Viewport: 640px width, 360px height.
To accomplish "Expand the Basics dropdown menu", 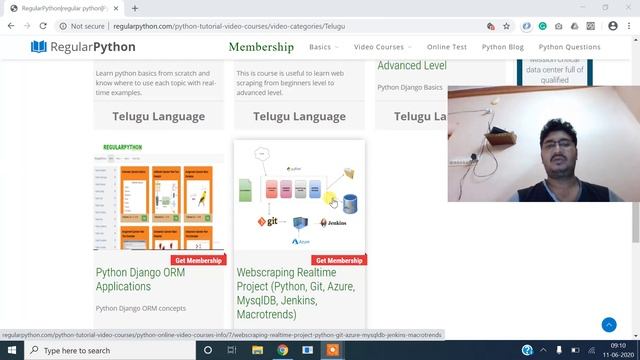I will tap(324, 47).
